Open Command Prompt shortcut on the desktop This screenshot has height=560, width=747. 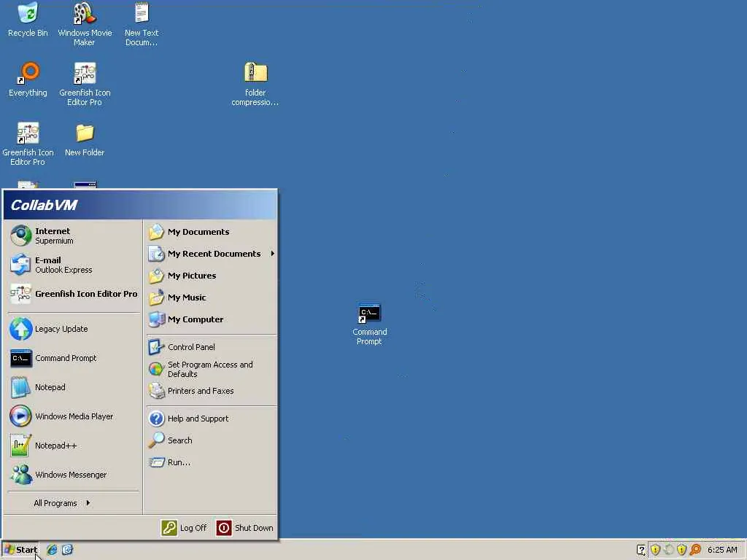(x=369, y=324)
